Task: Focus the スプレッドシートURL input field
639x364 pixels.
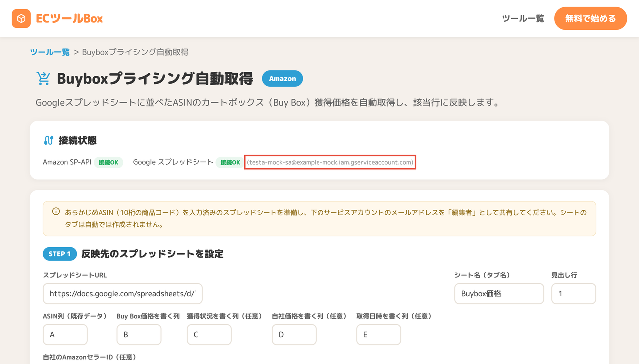Action: click(123, 294)
